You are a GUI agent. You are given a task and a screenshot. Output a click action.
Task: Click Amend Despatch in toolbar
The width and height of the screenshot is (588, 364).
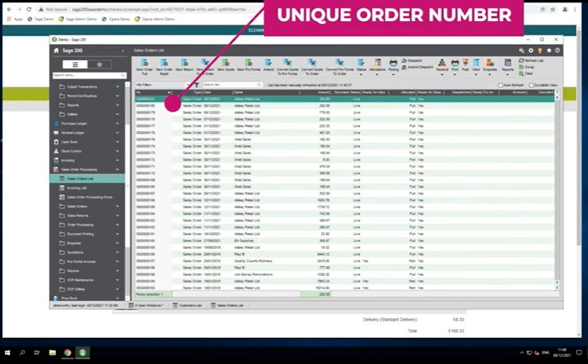417,67
